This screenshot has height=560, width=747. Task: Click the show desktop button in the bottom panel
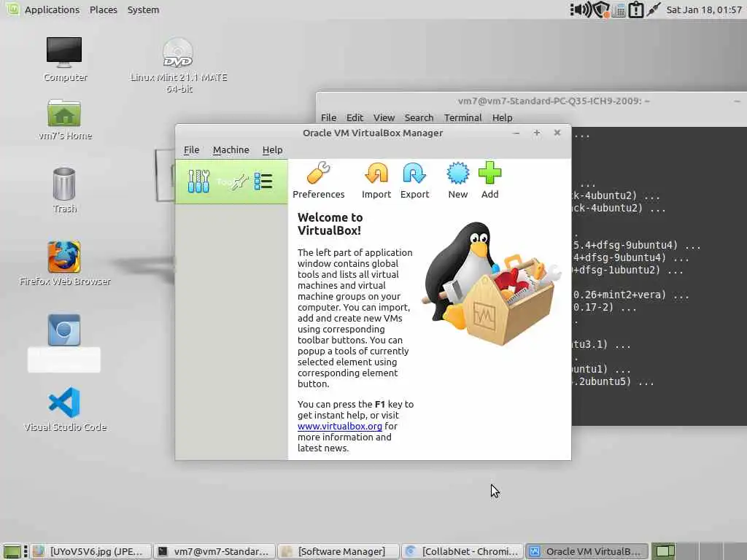(12, 551)
